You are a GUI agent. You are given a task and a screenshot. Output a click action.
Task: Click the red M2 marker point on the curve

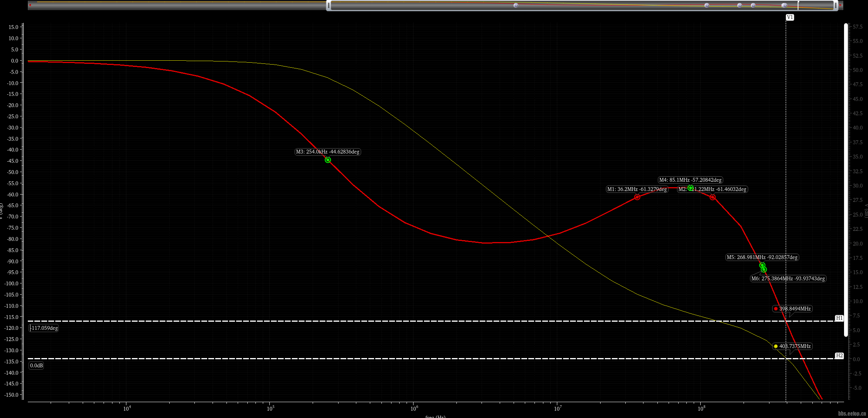tap(713, 197)
